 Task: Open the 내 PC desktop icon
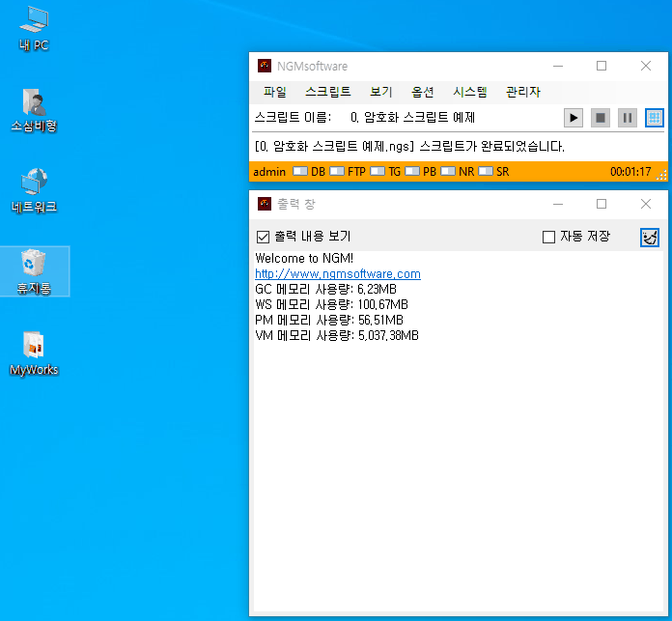pyautogui.click(x=34, y=29)
